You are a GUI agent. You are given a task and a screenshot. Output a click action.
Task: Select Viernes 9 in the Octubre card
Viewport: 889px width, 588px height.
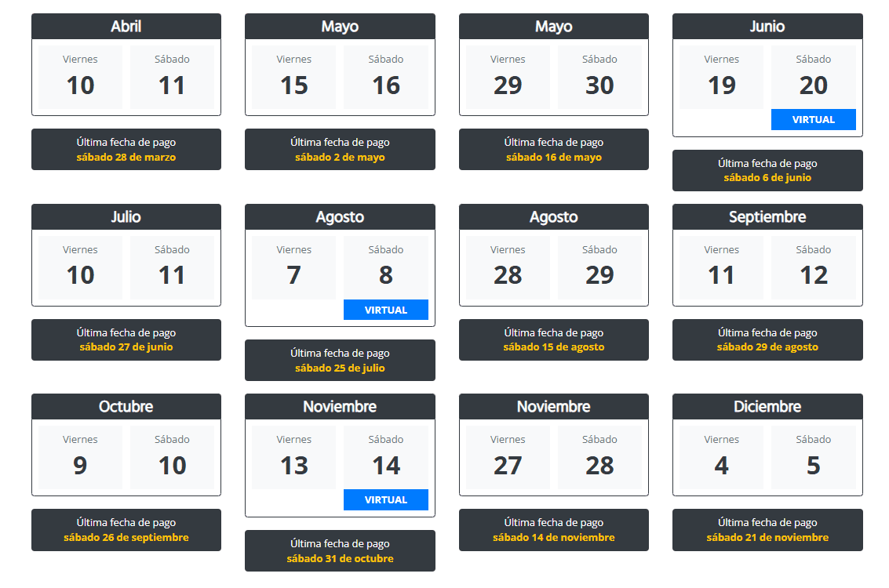80,457
